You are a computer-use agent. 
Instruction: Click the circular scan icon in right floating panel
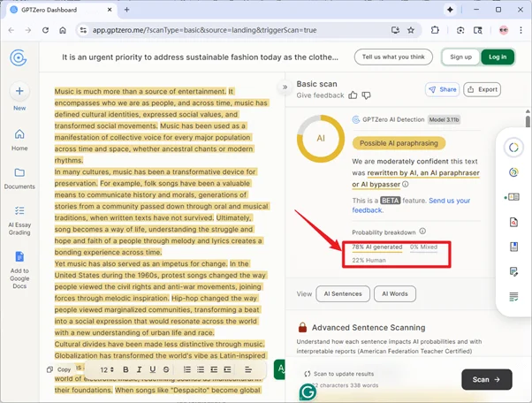(513, 148)
